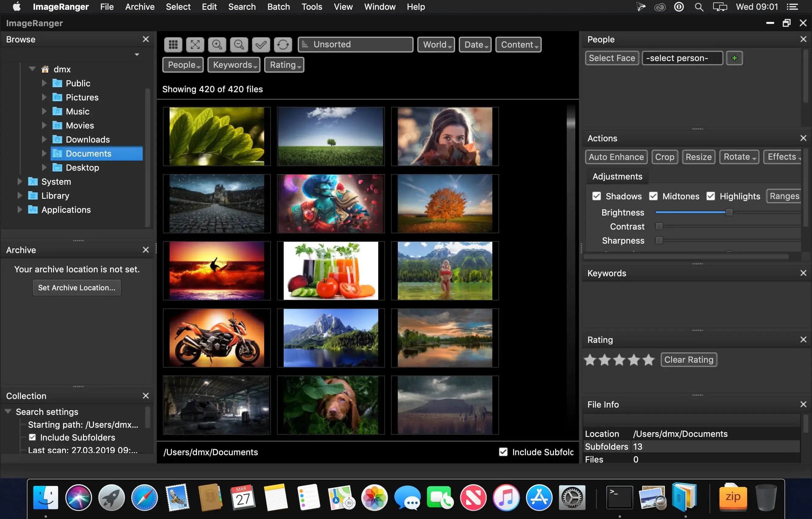Expand the Content filter dropdown
Viewport: 812px width, 519px height.
518,45
